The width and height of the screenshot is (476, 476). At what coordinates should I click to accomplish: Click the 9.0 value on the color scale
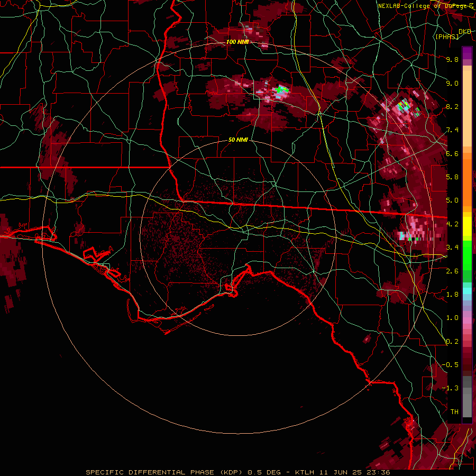click(452, 83)
